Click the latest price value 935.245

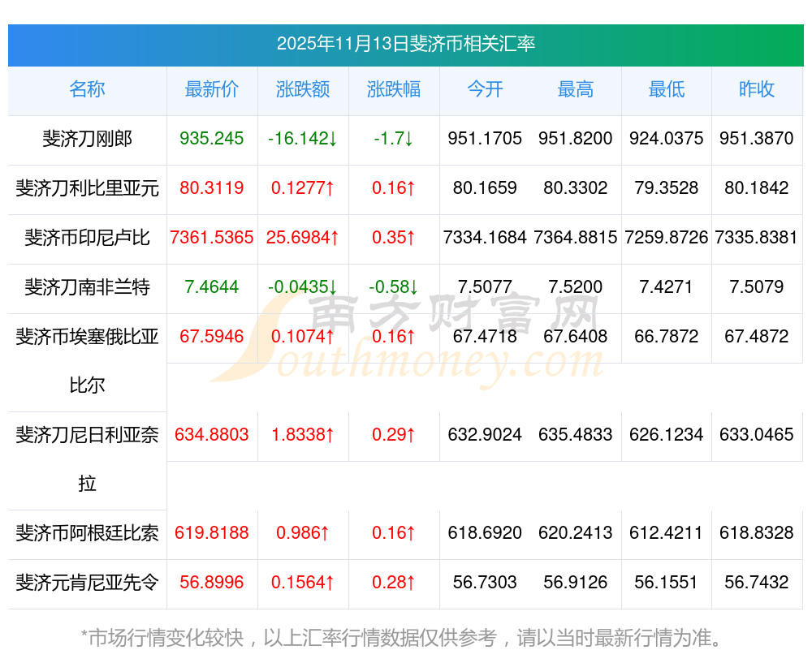212,139
